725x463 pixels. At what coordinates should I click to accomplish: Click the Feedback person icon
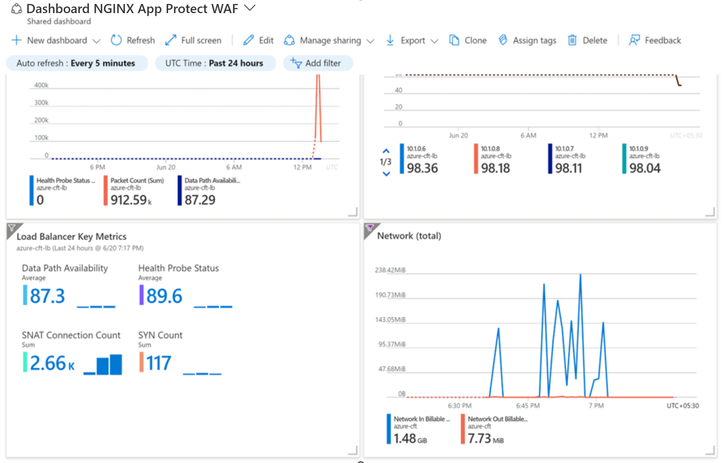[634, 40]
